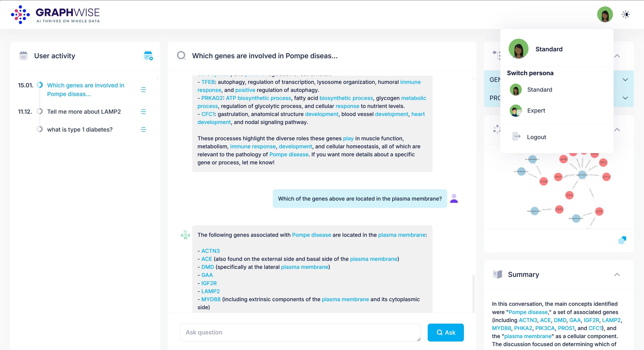Open menu for 'Tell me more about LAMP2'

point(143,112)
